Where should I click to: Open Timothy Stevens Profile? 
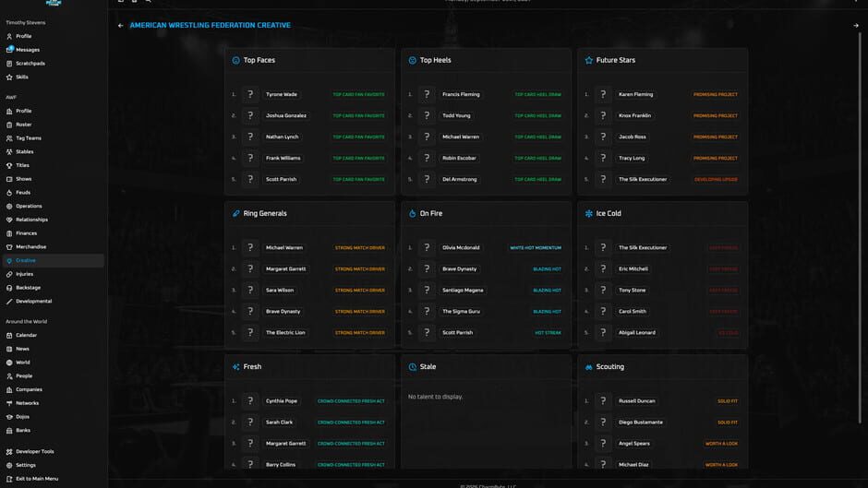point(23,37)
